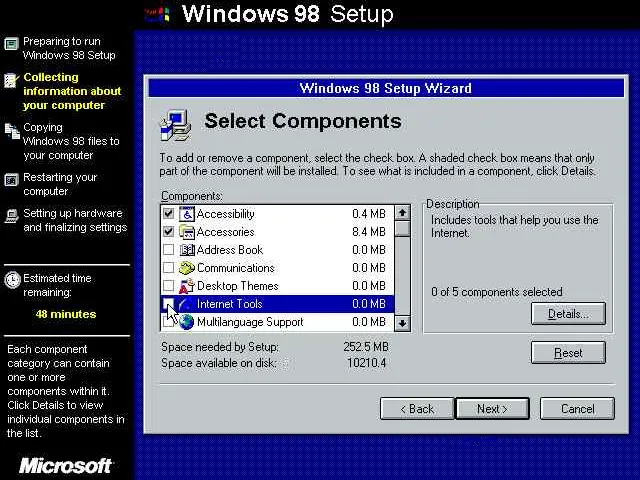
Task: Select the Address Book row label
Action: [x=230, y=250]
